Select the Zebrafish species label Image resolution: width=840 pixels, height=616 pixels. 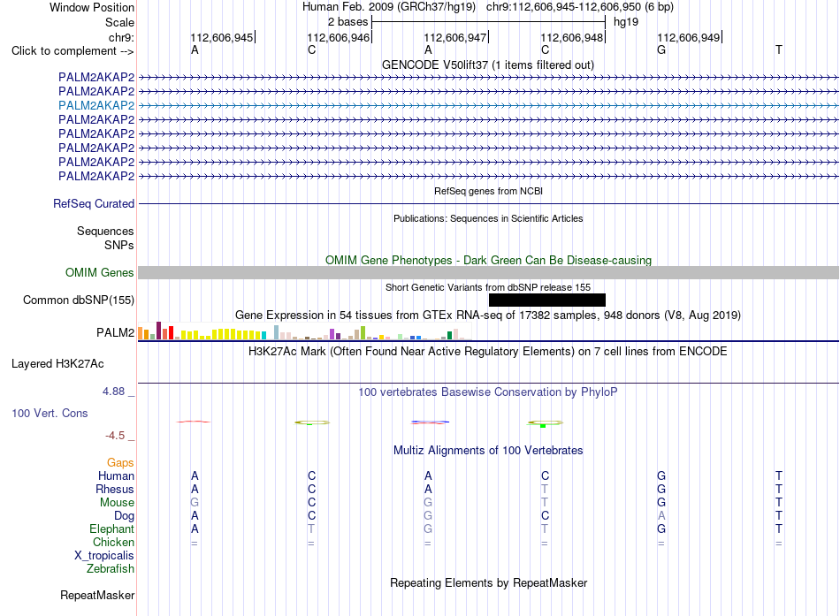click(x=111, y=568)
